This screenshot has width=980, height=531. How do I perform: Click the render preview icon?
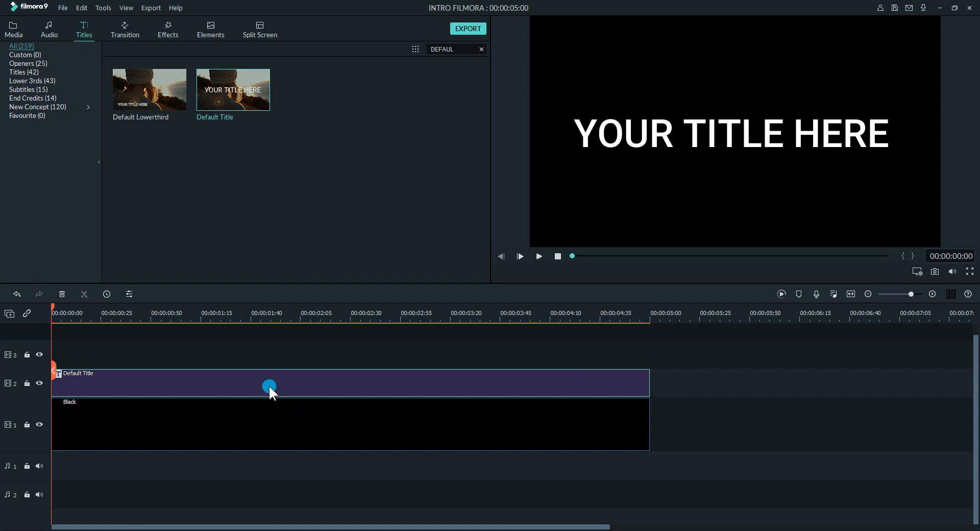pyautogui.click(x=781, y=294)
